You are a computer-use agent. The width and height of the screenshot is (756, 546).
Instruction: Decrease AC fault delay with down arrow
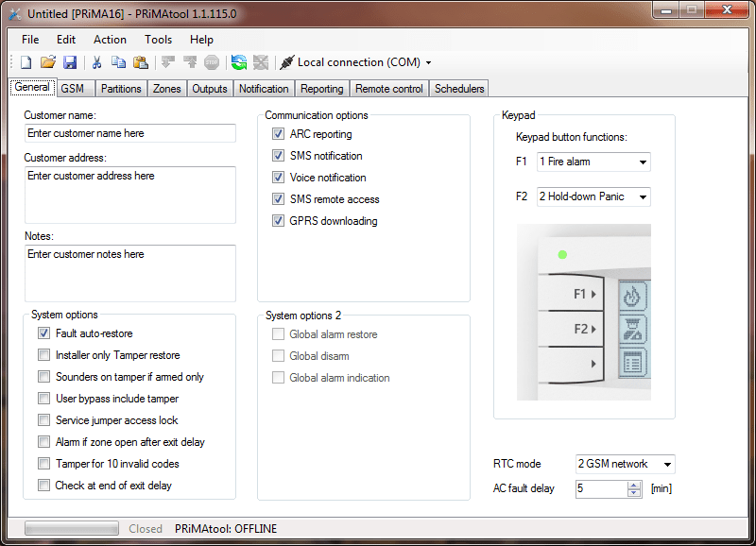coord(634,492)
